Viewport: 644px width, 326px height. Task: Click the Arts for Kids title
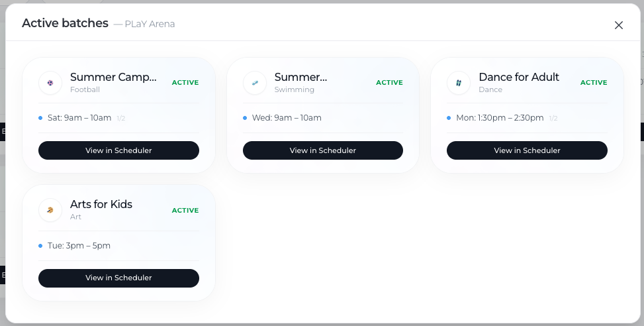(101, 204)
